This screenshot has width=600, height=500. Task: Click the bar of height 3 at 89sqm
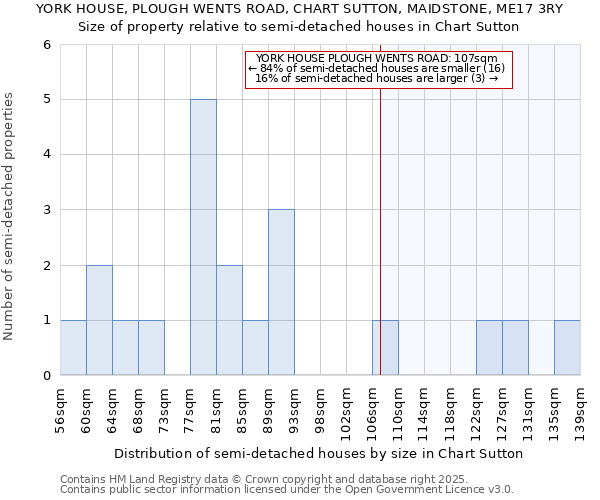point(282,292)
